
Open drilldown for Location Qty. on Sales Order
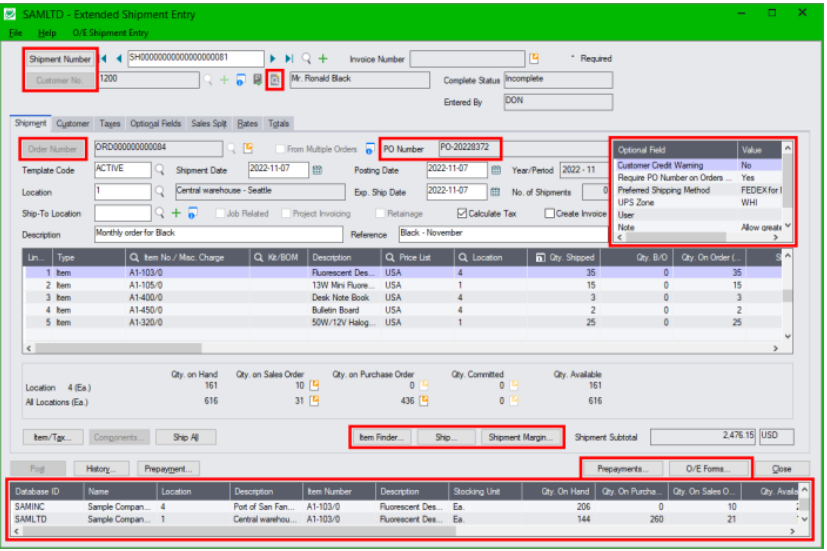tap(314, 385)
